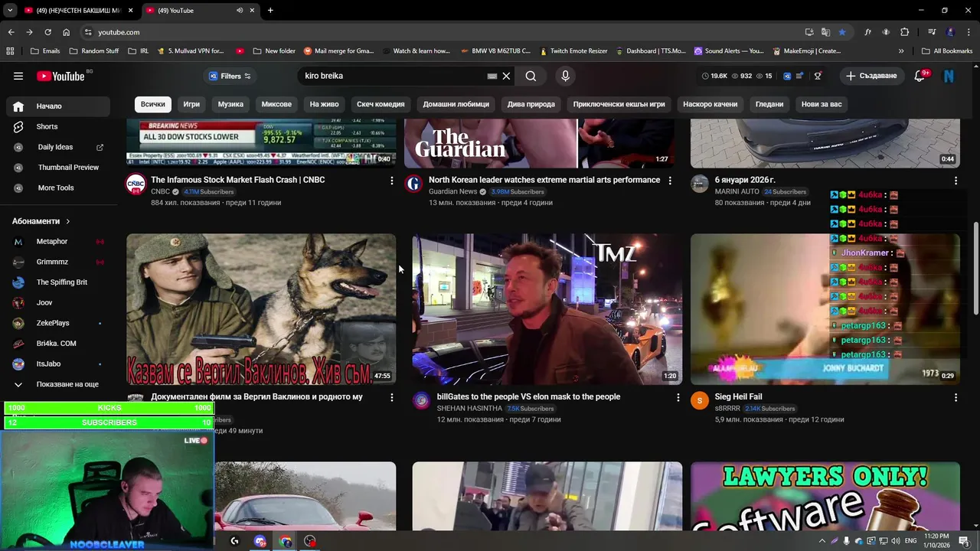Viewport: 980px width, 551px height.
Task: Open the keyboard icon in search box
Action: click(492, 76)
